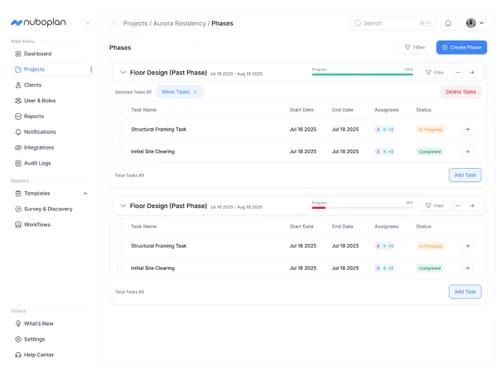This screenshot has width=500, height=375.
Task: Check Initial Site Clearing in first phase
Action: click(119, 151)
